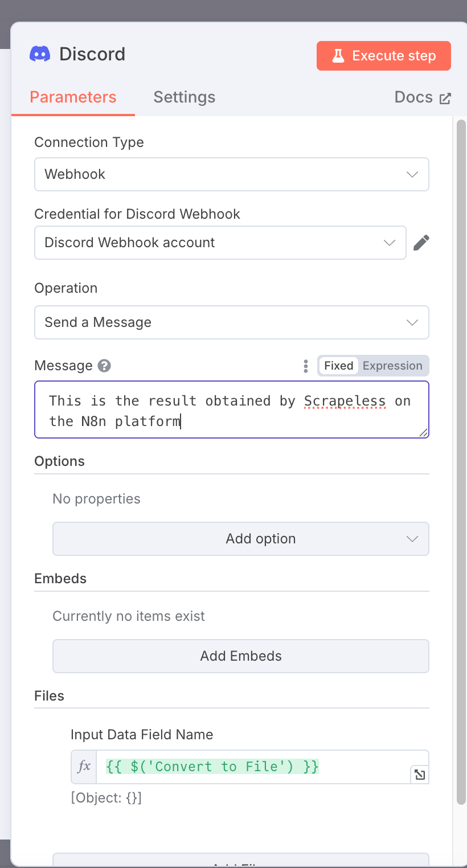
Task: Click the fx expression icon
Action: pyautogui.click(x=84, y=767)
